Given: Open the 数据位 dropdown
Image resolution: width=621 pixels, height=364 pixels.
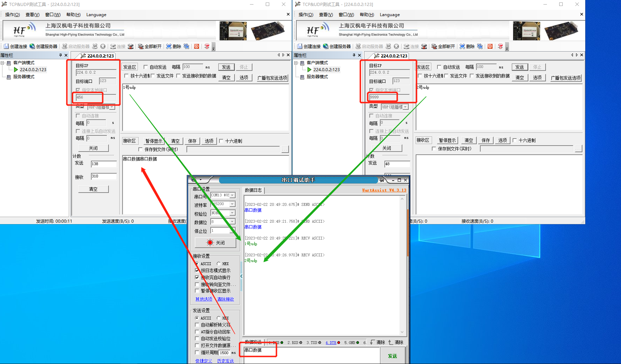Looking at the screenshot, I should [232, 222].
